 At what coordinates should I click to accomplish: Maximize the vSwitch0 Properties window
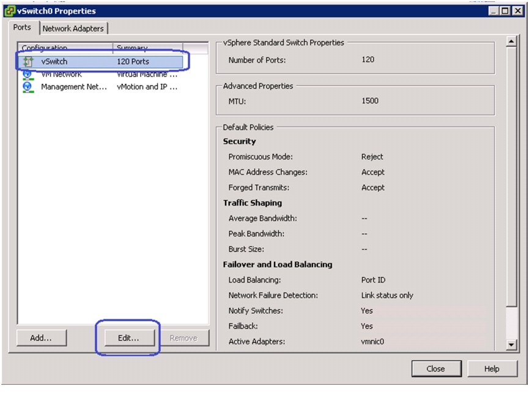coord(505,11)
